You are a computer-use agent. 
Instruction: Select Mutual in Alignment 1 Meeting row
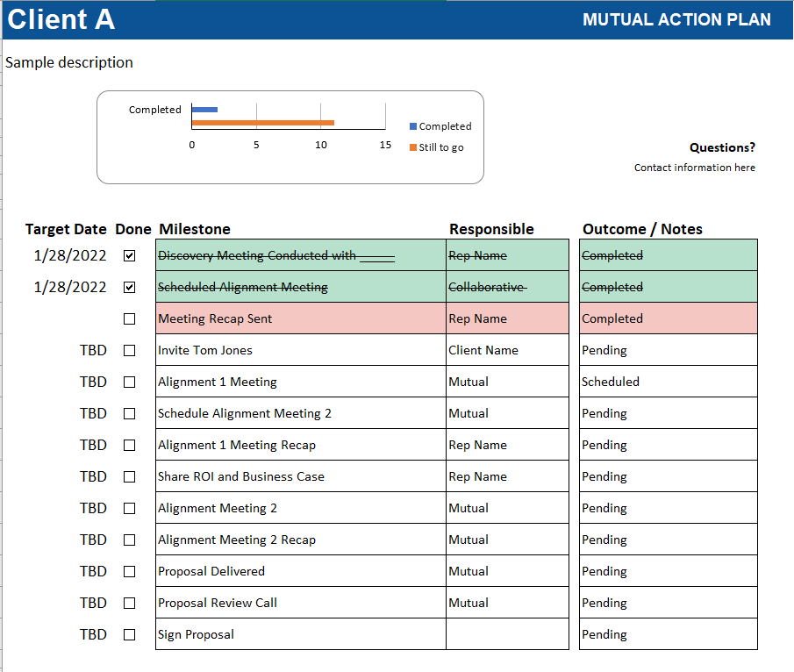pyautogui.click(x=507, y=382)
